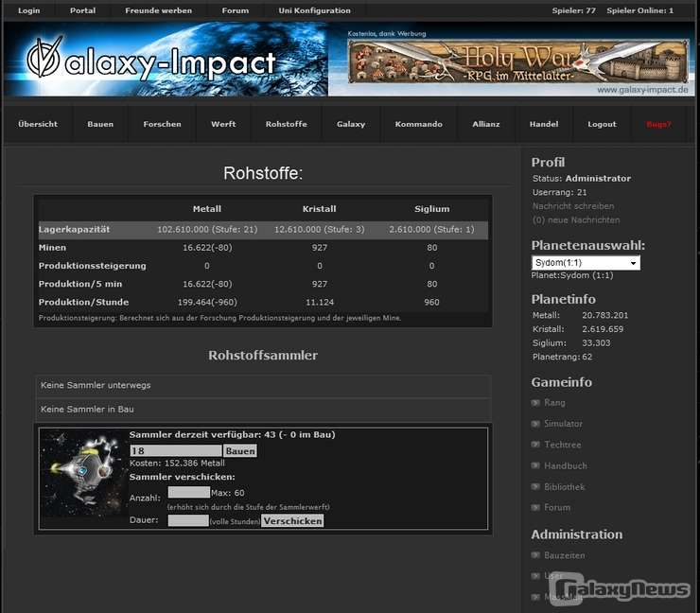Click the Siglium column header
This screenshot has height=613, width=700.
tap(432, 209)
